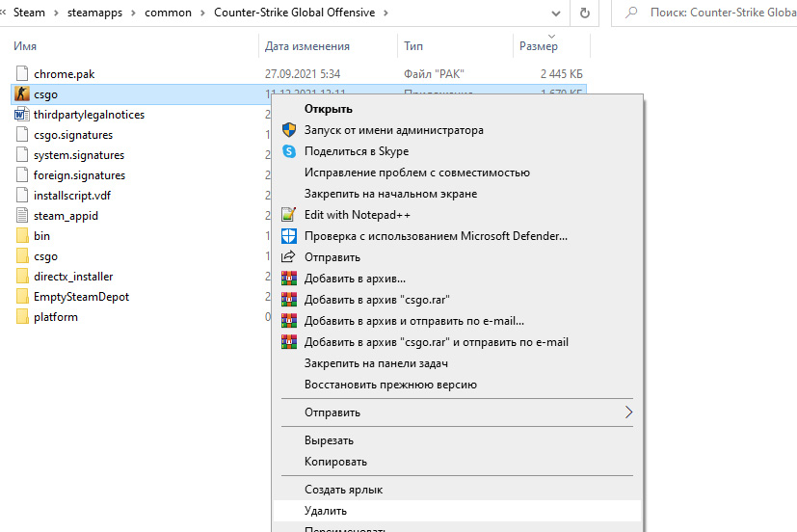Go to common breadcrumb folder
797x532 pixels.
pyautogui.click(x=168, y=13)
